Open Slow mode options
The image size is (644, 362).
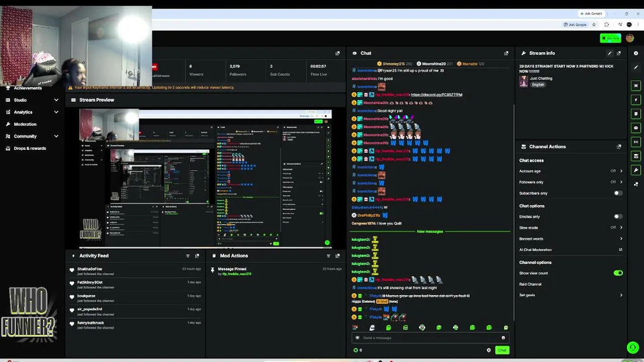click(x=571, y=227)
